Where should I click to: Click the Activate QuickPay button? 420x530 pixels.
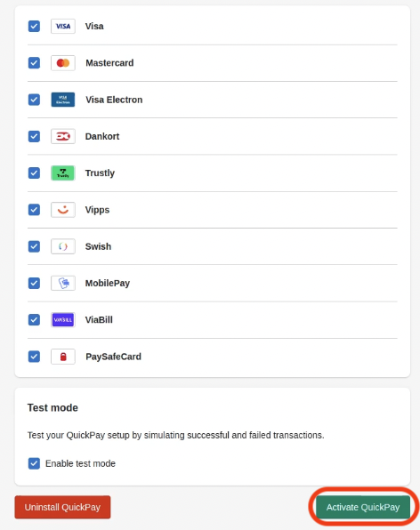(x=363, y=507)
